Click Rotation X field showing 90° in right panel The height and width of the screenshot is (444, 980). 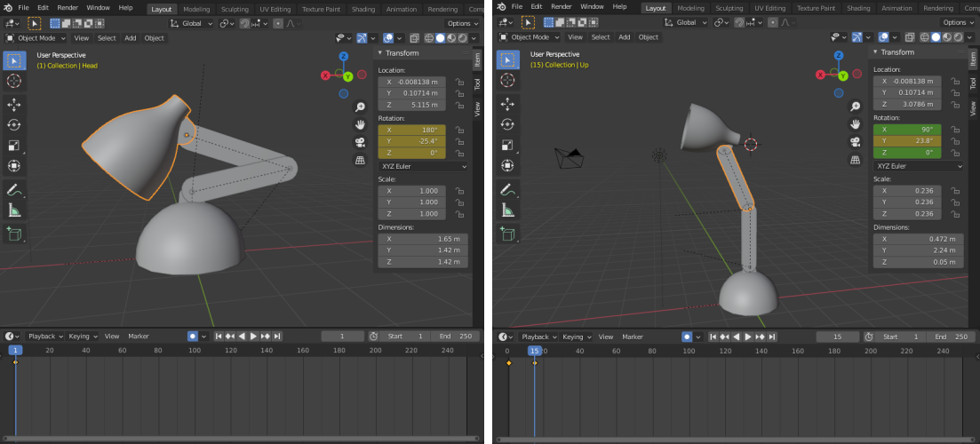(907, 130)
